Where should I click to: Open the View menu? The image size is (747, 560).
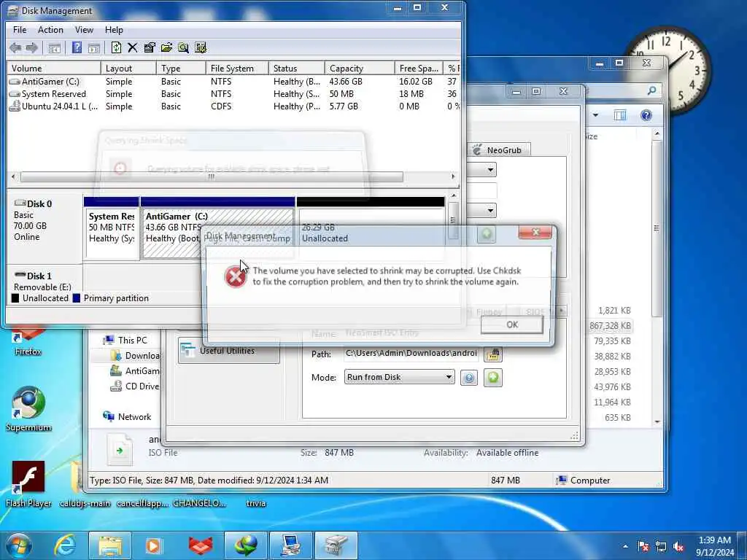point(84,29)
